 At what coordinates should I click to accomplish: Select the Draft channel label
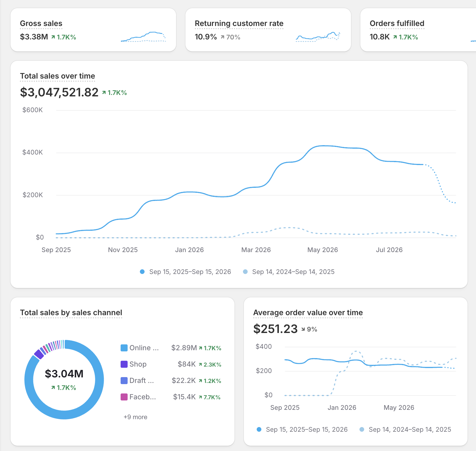point(142,381)
